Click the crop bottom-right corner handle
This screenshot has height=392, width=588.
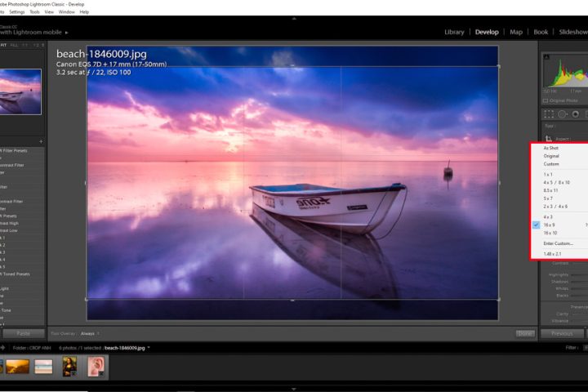click(x=498, y=300)
